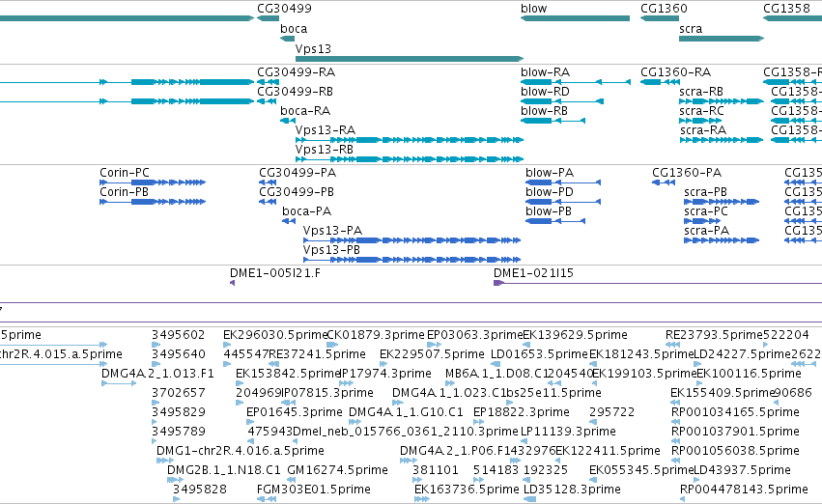This screenshot has height=504, width=822.
Task: Click the EK163736.5prime EST label
Action: [x=467, y=490]
